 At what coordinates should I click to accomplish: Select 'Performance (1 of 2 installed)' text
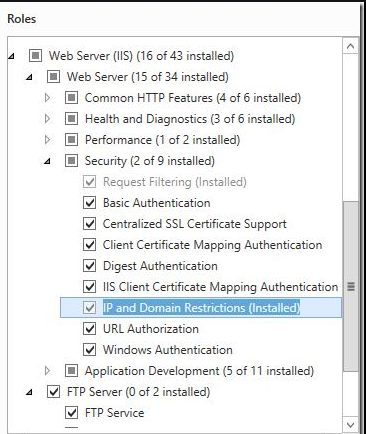[x=162, y=140]
